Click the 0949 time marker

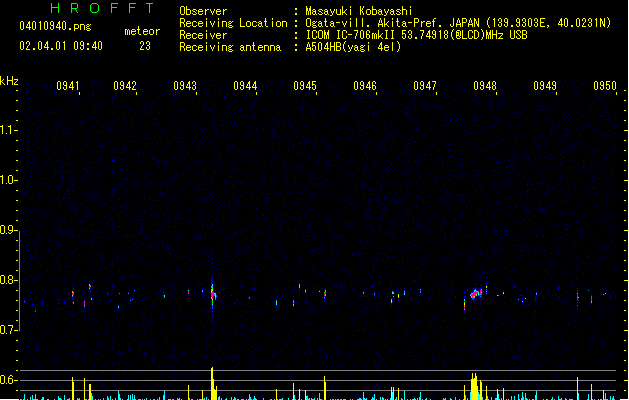pyautogui.click(x=545, y=86)
